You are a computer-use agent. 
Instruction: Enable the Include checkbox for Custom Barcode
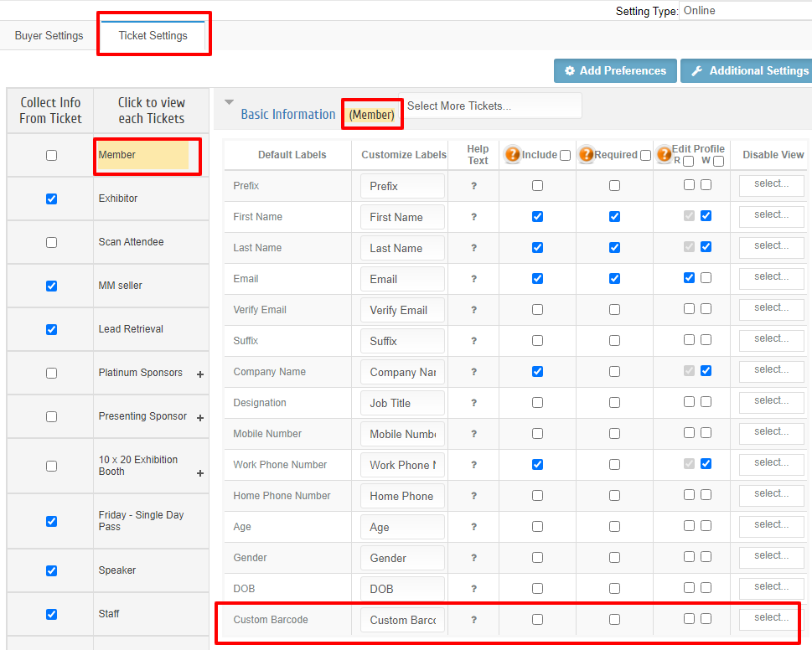point(537,620)
